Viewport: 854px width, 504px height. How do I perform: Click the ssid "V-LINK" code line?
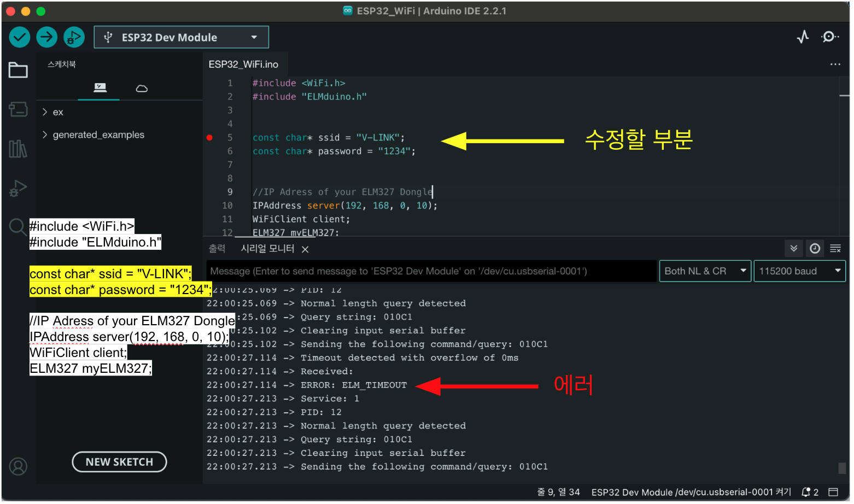tap(329, 138)
